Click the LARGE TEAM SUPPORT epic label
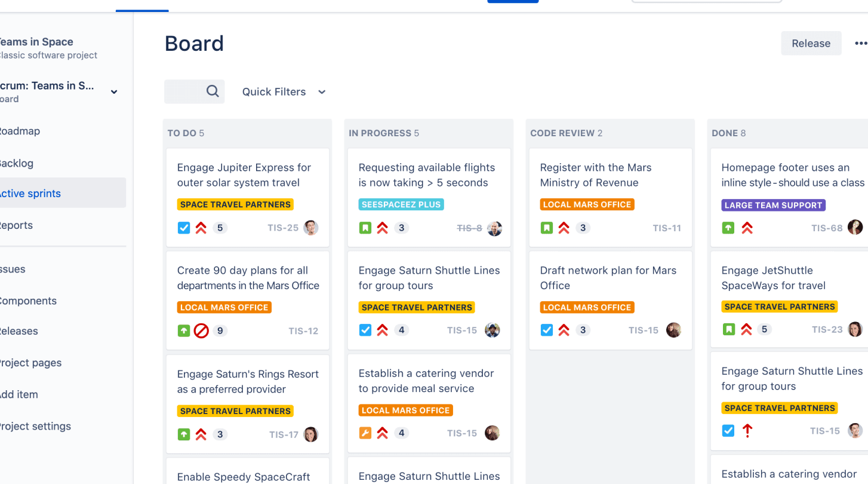The height and width of the screenshot is (484, 868). tap(773, 205)
